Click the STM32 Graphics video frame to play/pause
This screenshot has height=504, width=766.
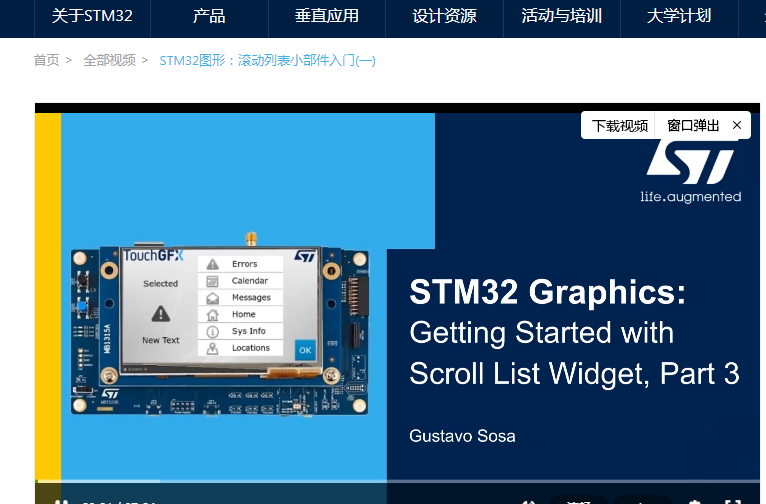click(397, 298)
